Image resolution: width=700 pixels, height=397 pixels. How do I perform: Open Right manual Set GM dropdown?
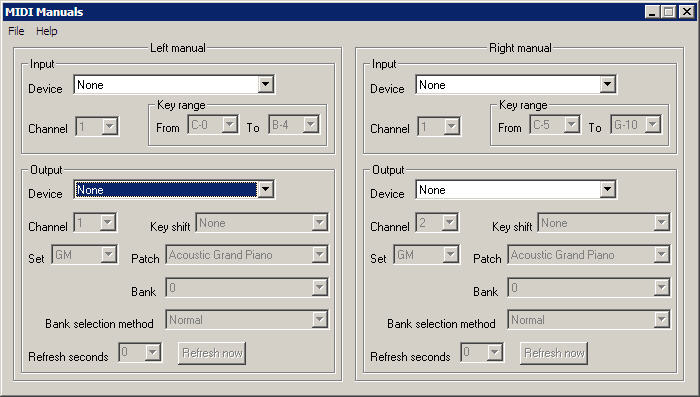(427, 255)
